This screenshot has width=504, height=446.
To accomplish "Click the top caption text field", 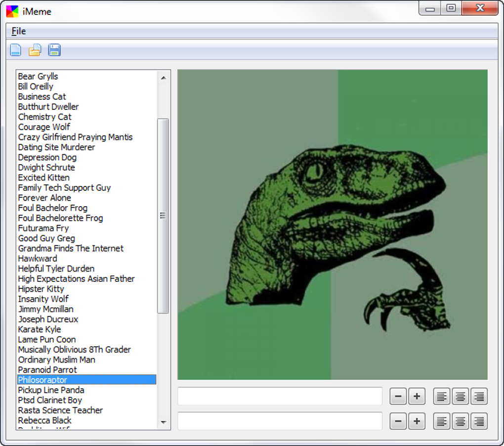I will click(x=280, y=396).
